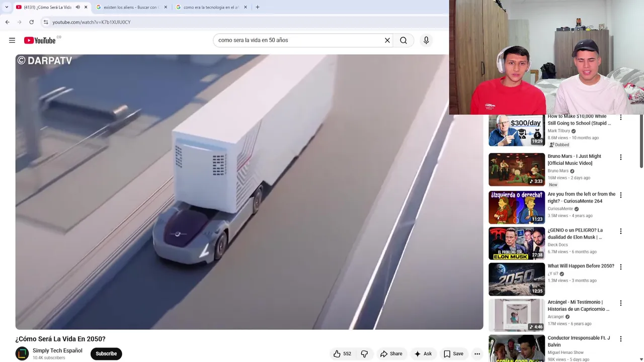Open Bruno Mars I Just Might thumbnail
The height and width of the screenshot is (362, 644).
pyautogui.click(x=517, y=169)
